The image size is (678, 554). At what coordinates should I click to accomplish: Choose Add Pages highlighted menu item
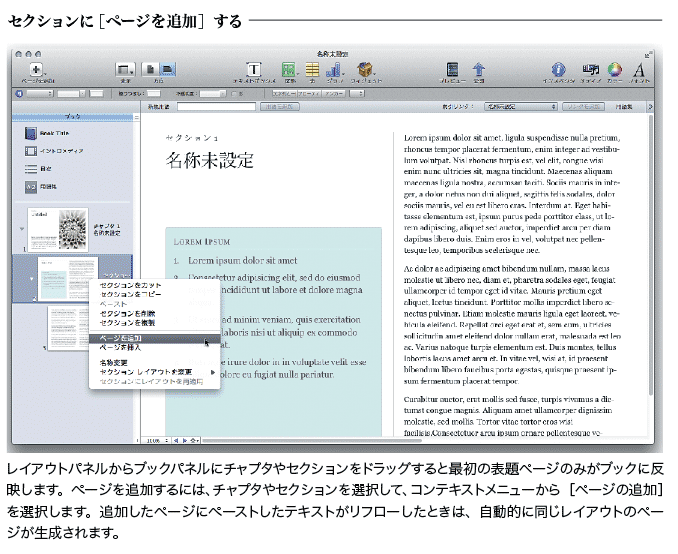coord(154,338)
